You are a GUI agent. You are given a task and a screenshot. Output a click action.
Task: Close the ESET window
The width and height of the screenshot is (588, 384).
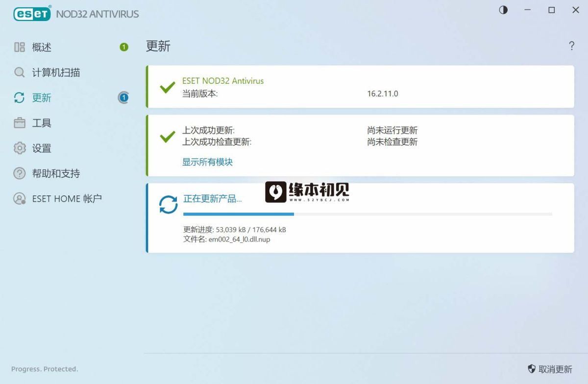[576, 10]
